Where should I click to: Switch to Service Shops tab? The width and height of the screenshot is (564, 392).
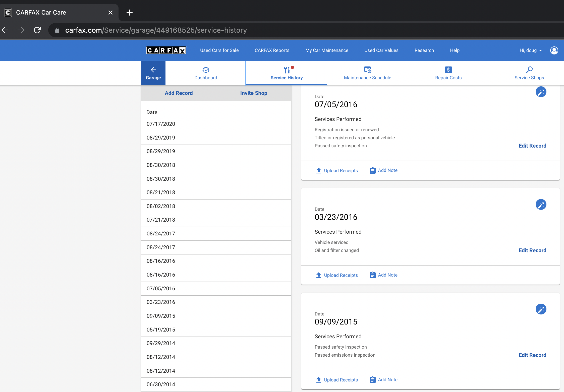pyautogui.click(x=529, y=73)
